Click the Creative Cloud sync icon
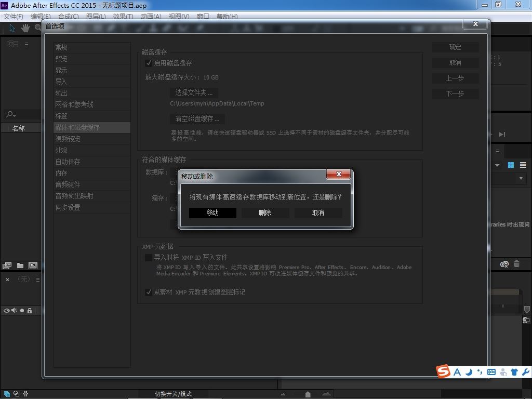 coord(504,264)
